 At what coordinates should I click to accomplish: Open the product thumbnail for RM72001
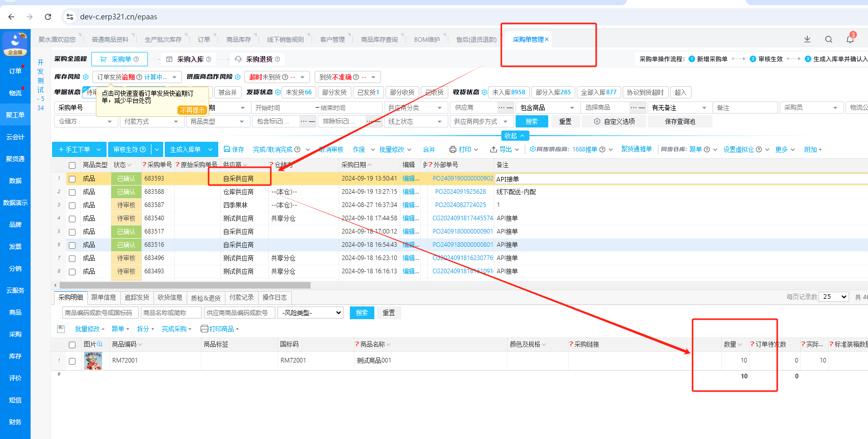point(93,360)
